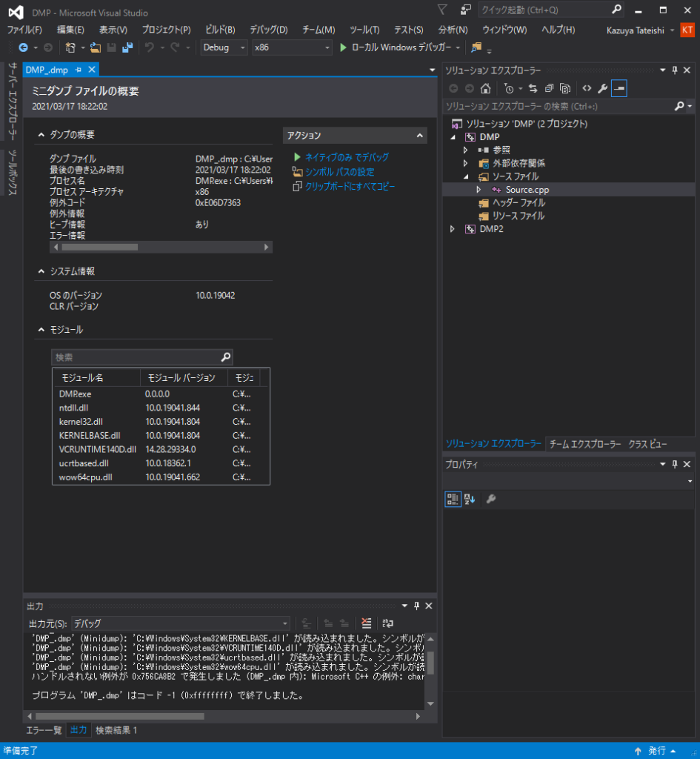Click the notifications flag filter icon
Screen dimensions: 700x759
(442, 10)
